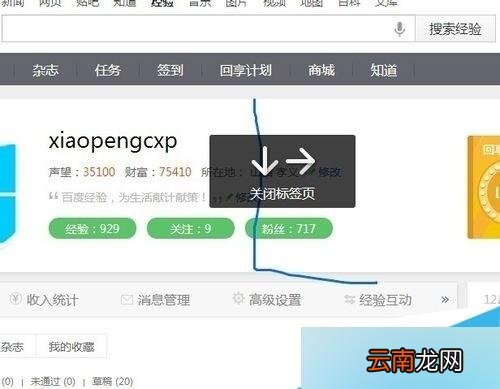Click the 修改 link next to location
This screenshot has height=389, width=500.
point(329,172)
